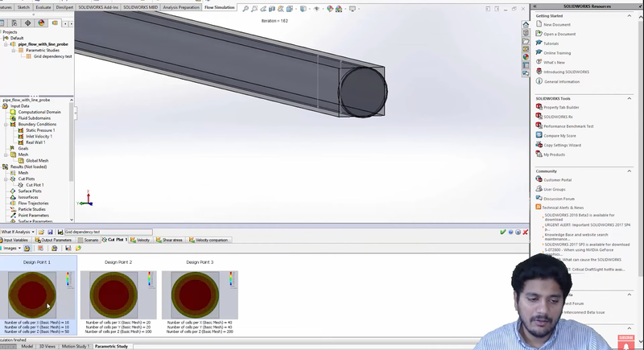
Task: Open the Custom Properties task pane tab
Action: [526, 65]
